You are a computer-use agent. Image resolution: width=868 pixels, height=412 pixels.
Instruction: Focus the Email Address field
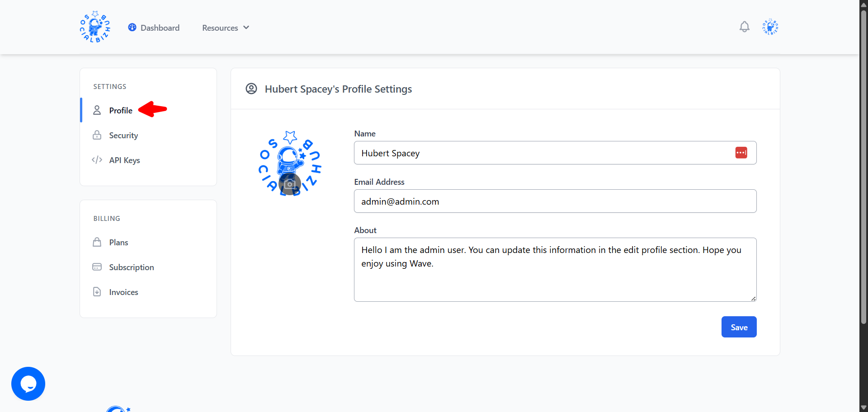[555, 201]
